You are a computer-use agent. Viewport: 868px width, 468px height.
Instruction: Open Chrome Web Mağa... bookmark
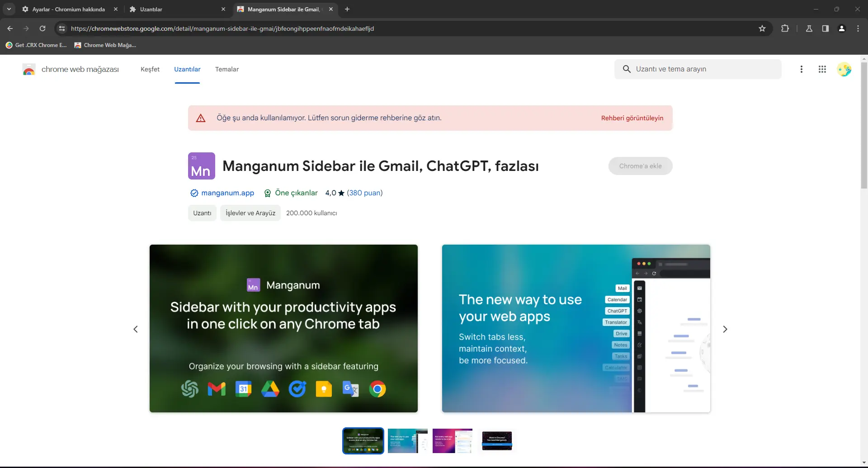pos(105,45)
